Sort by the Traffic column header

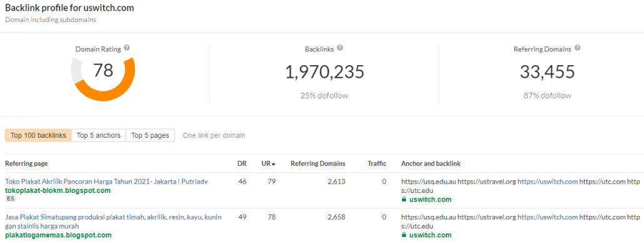tap(377, 163)
